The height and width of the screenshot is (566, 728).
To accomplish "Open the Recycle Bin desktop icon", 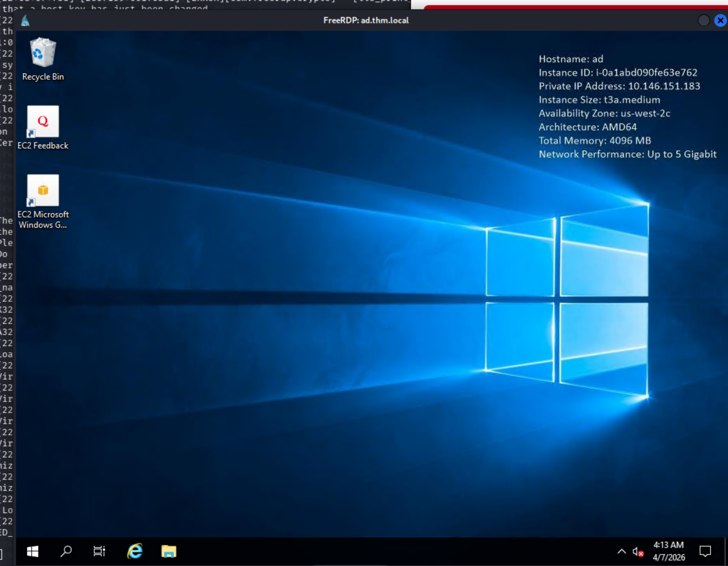I will pos(43,59).
